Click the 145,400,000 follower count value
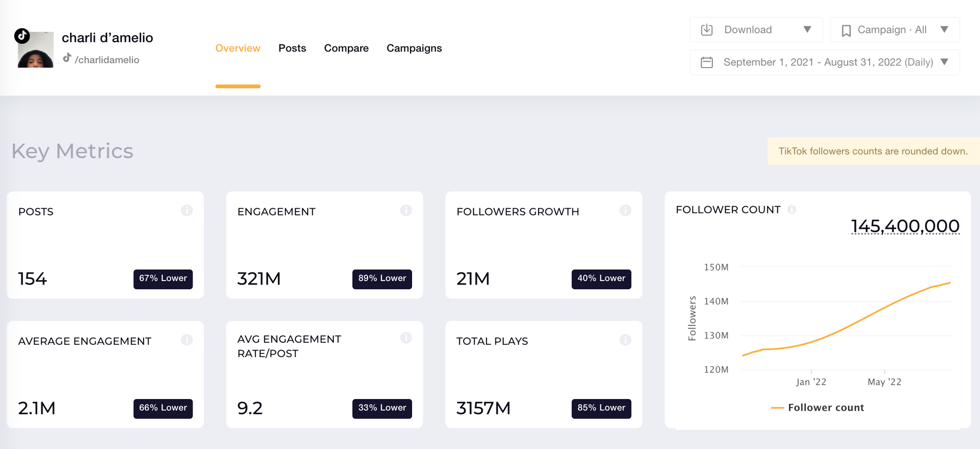This screenshot has height=449, width=980. [x=905, y=226]
